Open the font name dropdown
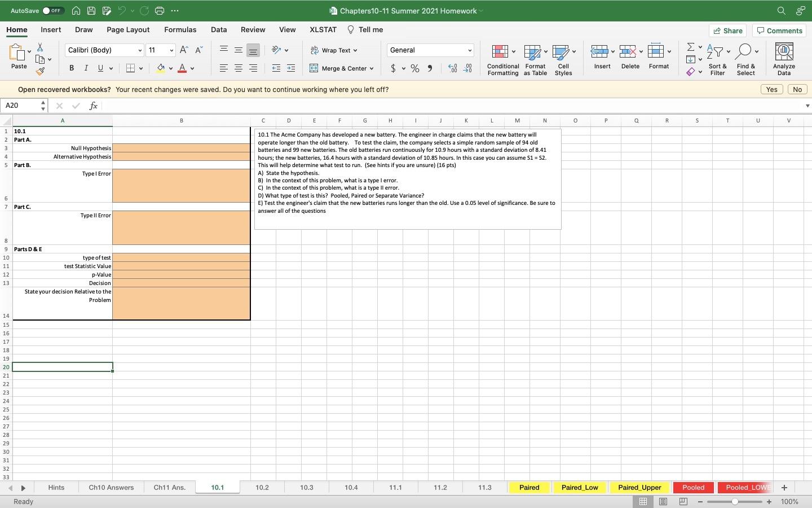Viewport: 812px width, 508px height. click(x=140, y=50)
